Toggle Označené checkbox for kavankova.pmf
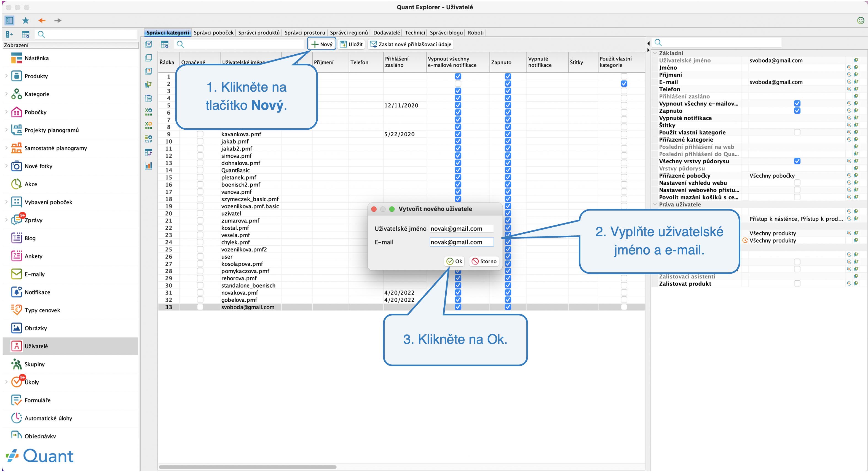This screenshot has height=473, width=868. pos(200,134)
